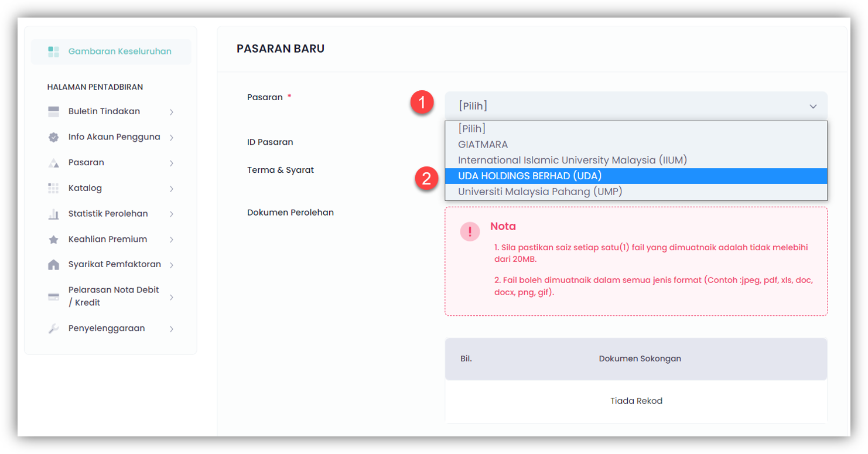The image size is (868, 454).
Task: Select International Islamic University Malaysia (IIUM)
Action: [572, 160]
